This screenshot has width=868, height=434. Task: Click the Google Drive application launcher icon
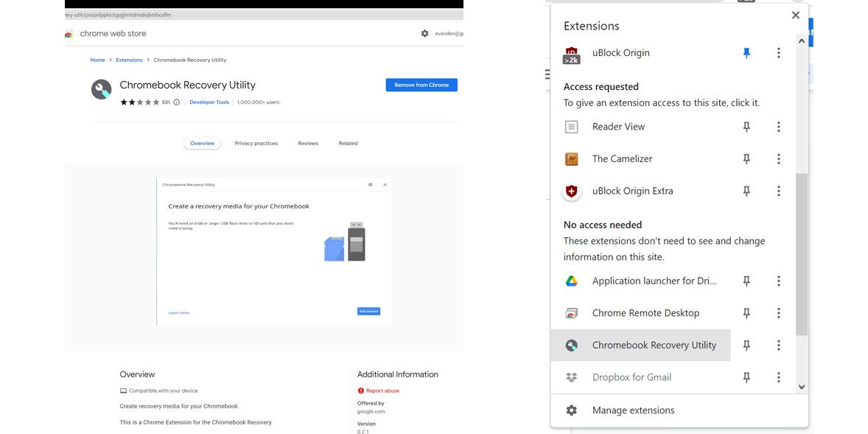click(x=571, y=281)
